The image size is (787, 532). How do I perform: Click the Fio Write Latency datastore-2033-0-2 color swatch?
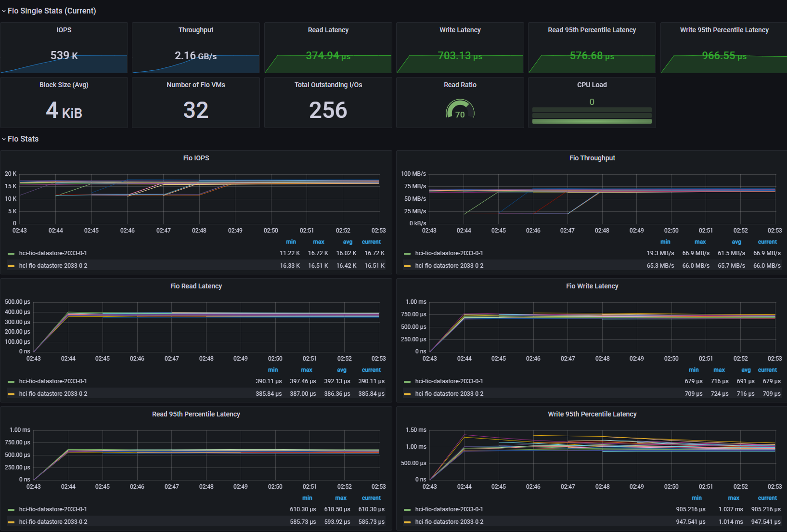(407, 394)
